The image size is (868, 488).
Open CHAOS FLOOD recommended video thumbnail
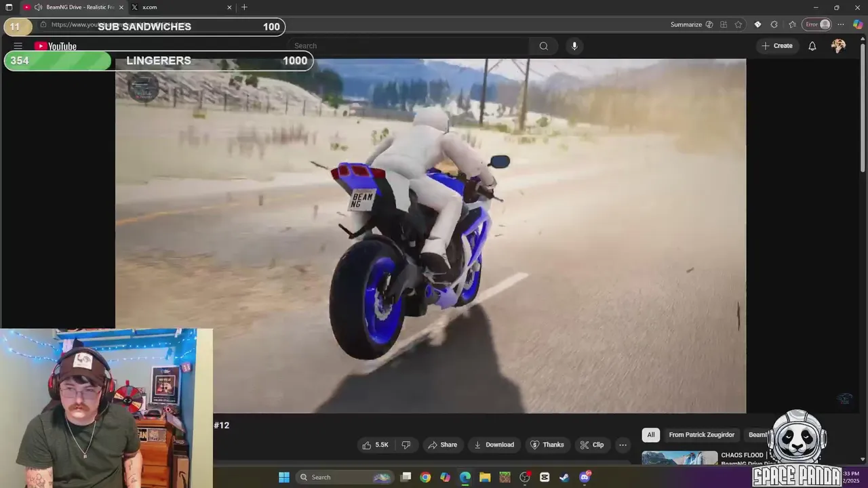[x=679, y=458]
